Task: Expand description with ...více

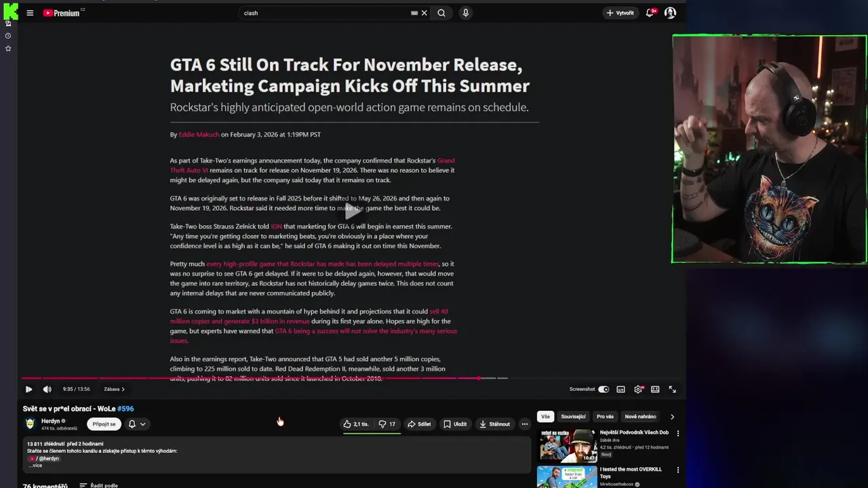Action: (x=35, y=466)
